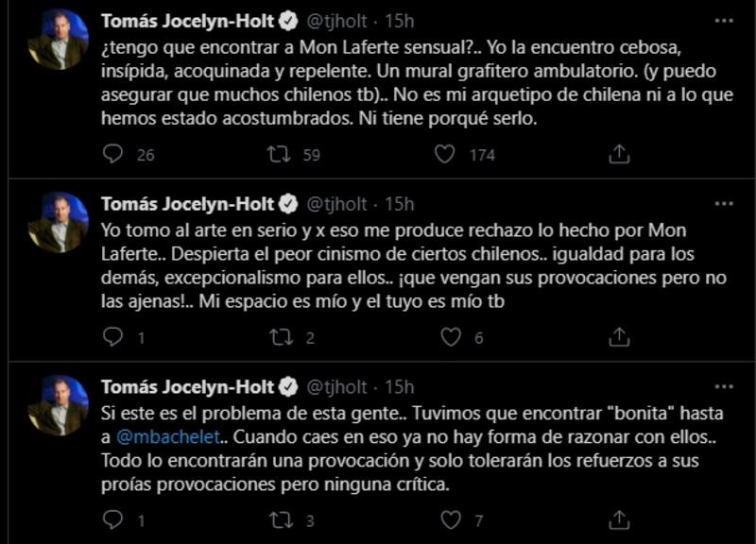This screenshot has width=756, height=544.
Task: Like the tweet with 7 likes
Action: [452, 519]
